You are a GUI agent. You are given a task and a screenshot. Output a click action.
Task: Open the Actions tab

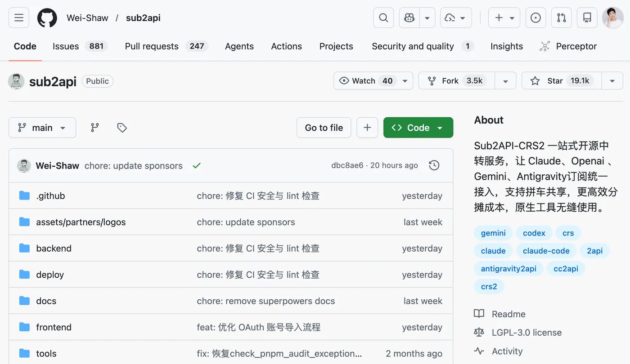click(286, 46)
